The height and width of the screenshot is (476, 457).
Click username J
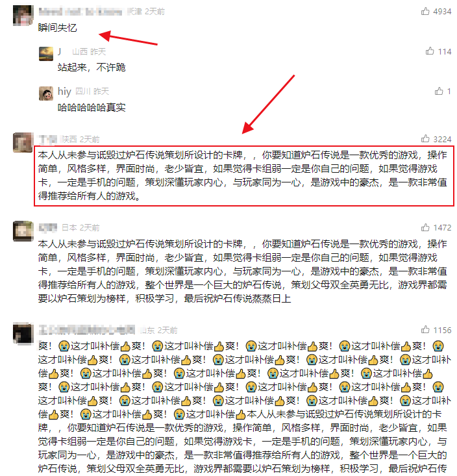[x=60, y=51]
